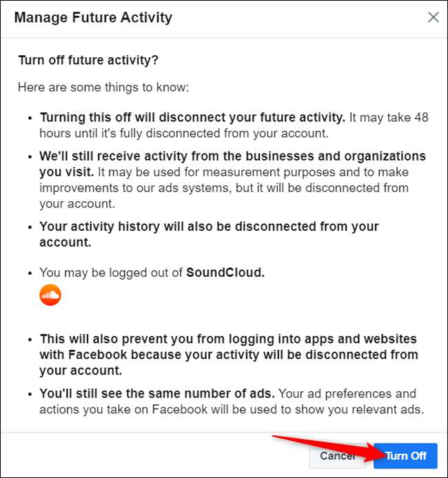448x478 pixels.
Task: Click bold 'We'll still receive activity' statement
Action: (x=232, y=156)
